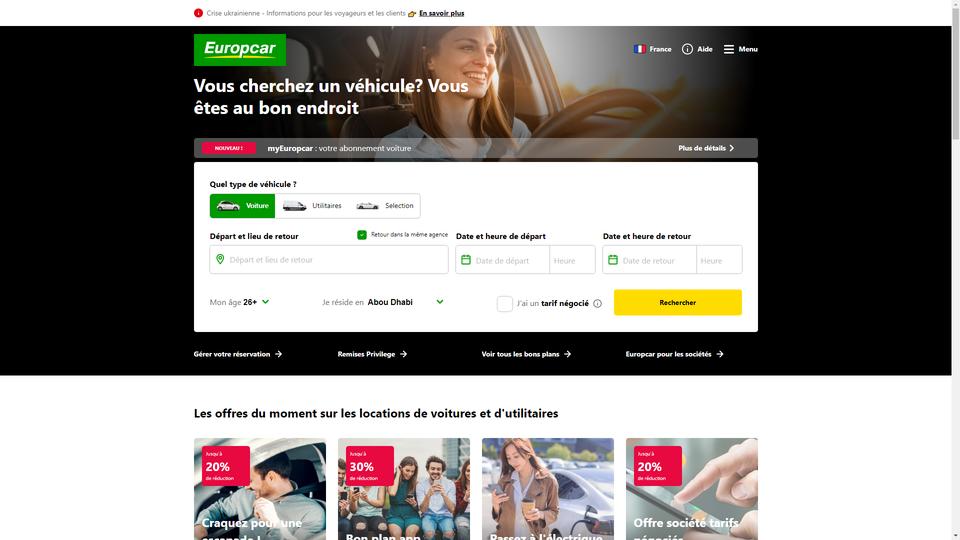Switch to the Utilitaires tab
Image resolution: width=960 pixels, height=540 pixels.
click(312, 206)
